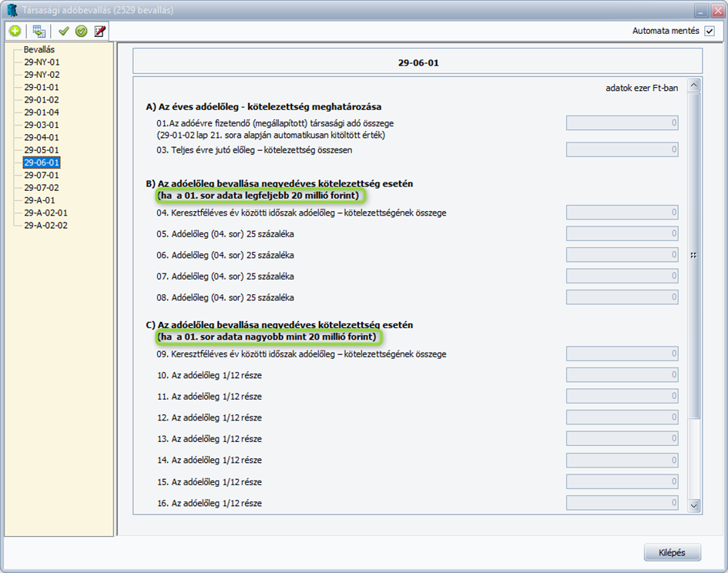Viewport: 728px width, 573px height.
Task: Click the field for row 03 Teljes évre jutó előleg
Action: point(622,149)
